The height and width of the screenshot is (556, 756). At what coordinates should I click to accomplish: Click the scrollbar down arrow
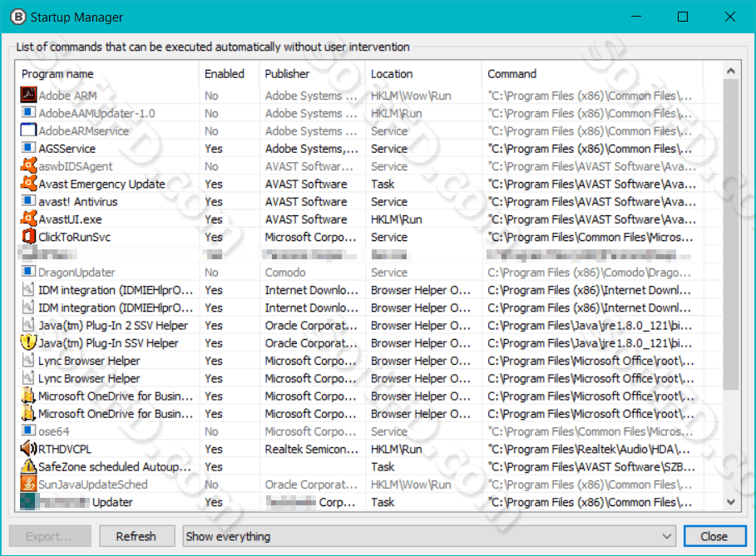[731, 502]
